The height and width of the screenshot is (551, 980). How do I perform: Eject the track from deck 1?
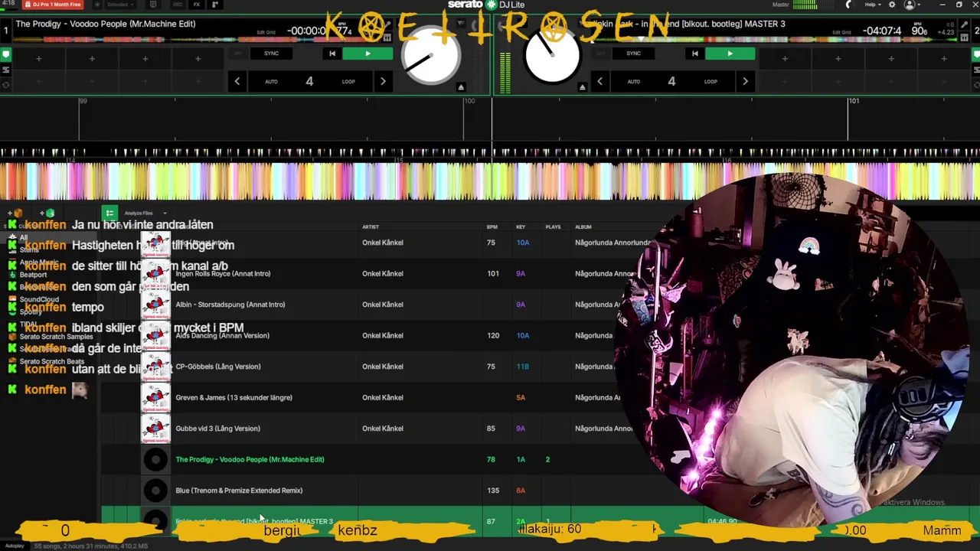pyautogui.click(x=461, y=87)
